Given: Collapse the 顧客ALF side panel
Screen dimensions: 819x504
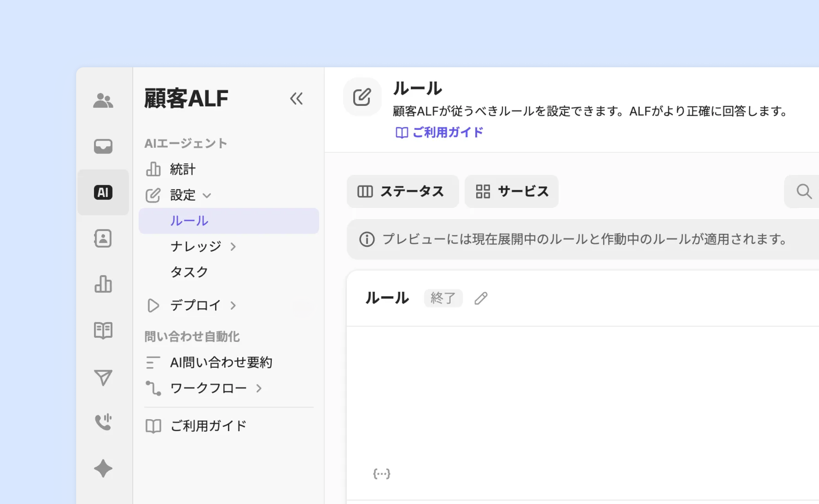Looking at the screenshot, I should tap(296, 99).
